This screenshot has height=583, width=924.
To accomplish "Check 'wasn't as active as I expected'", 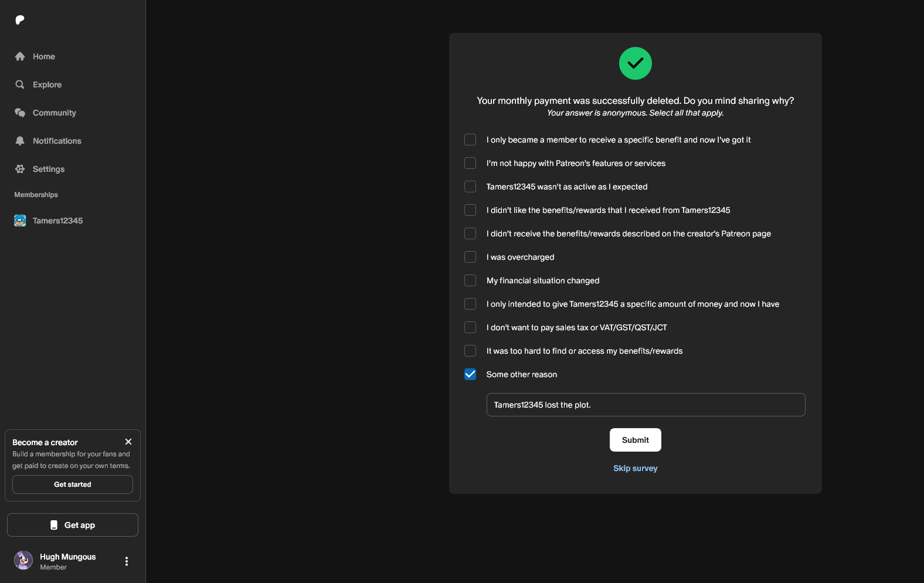I will click(x=470, y=187).
